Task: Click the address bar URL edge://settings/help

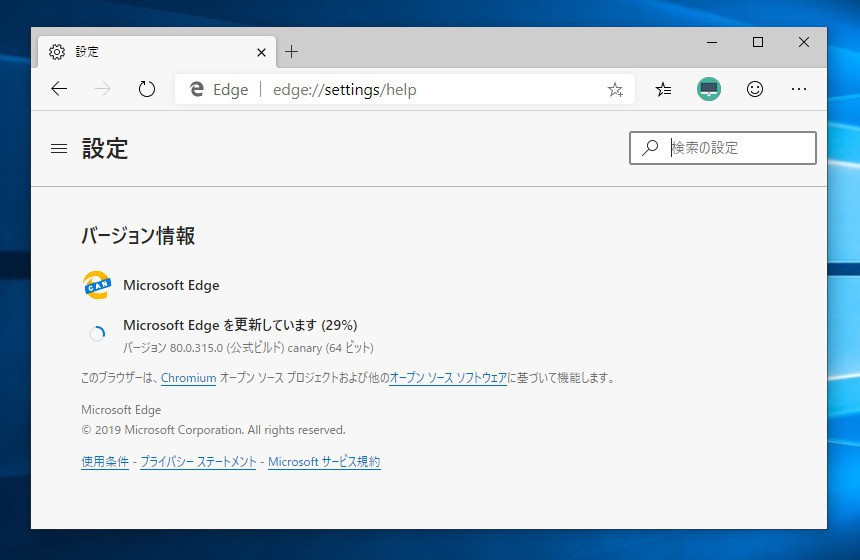Action: 344,89
